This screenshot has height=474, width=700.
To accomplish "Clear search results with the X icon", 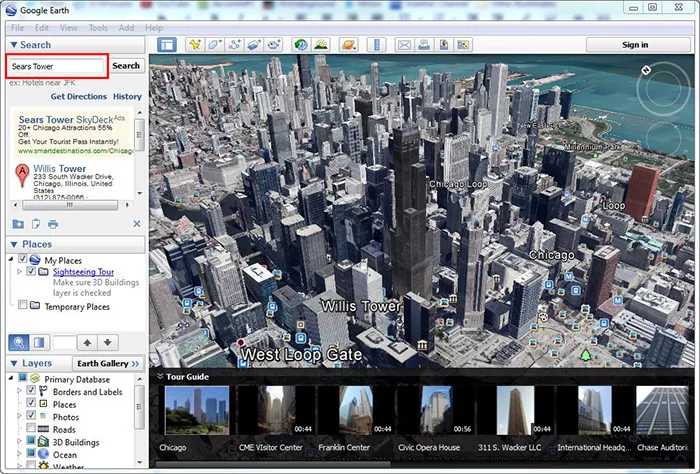I will pos(137,224).
